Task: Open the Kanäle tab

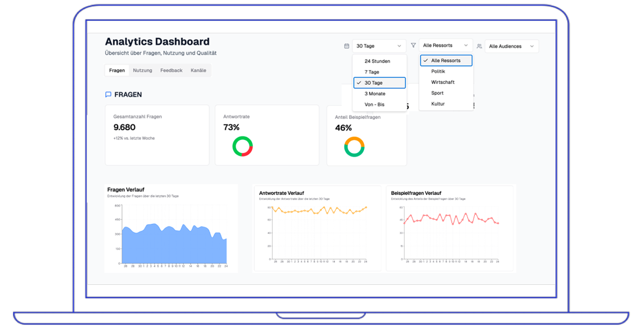Action: click(198, 71)
